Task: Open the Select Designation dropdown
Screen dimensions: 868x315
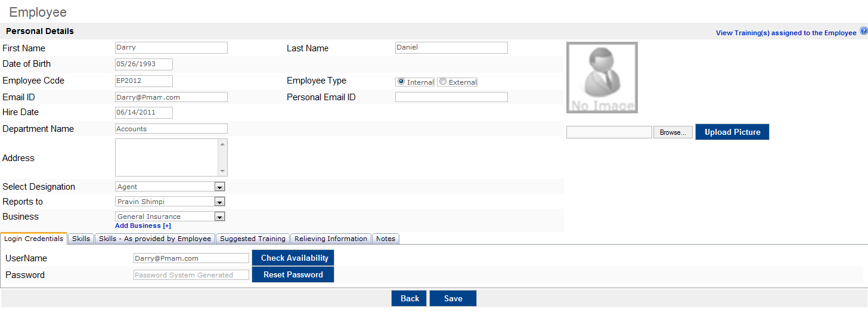Action: (170, 187)
